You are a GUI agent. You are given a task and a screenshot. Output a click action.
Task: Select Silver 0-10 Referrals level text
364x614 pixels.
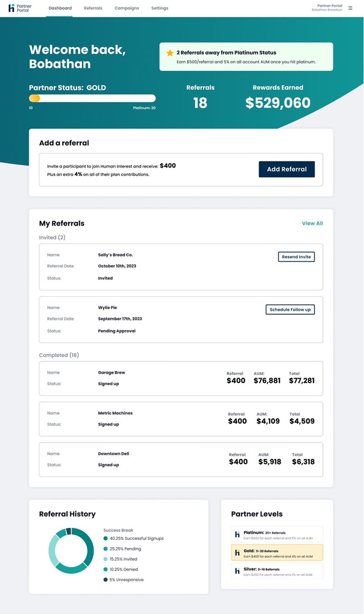tap(262, 569)
